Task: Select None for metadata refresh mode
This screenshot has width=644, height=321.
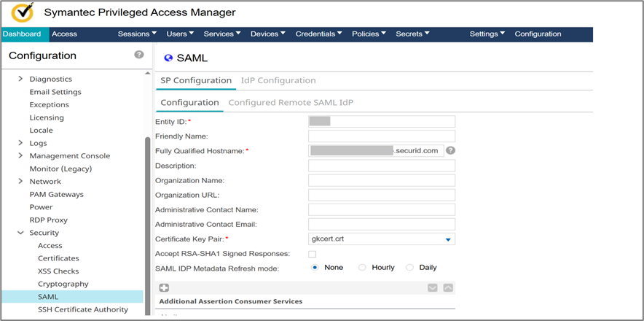Action: click(315, 268)
